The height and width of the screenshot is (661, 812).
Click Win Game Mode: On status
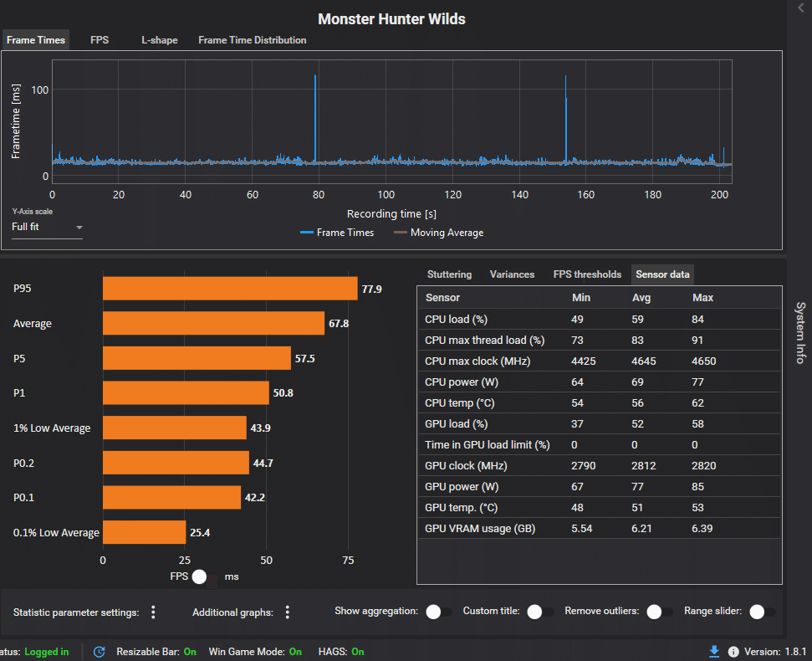point(255,652)
